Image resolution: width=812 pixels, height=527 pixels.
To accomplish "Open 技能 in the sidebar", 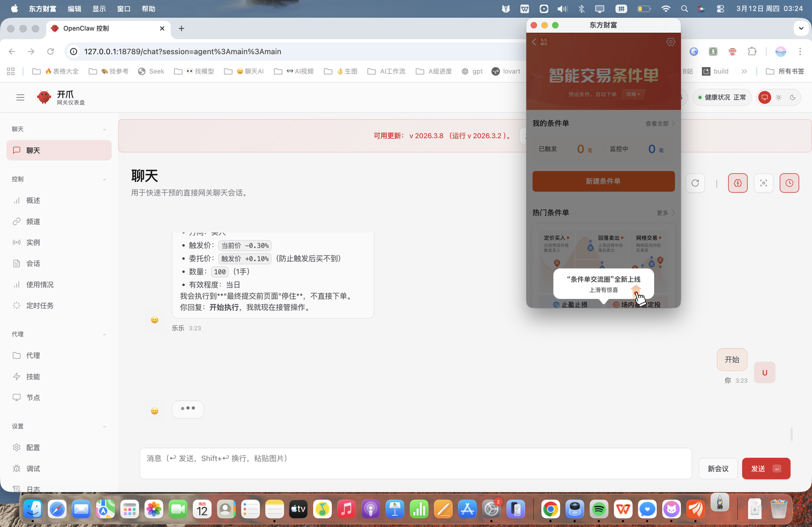I will pyautogui.click(x=33, y=377).
